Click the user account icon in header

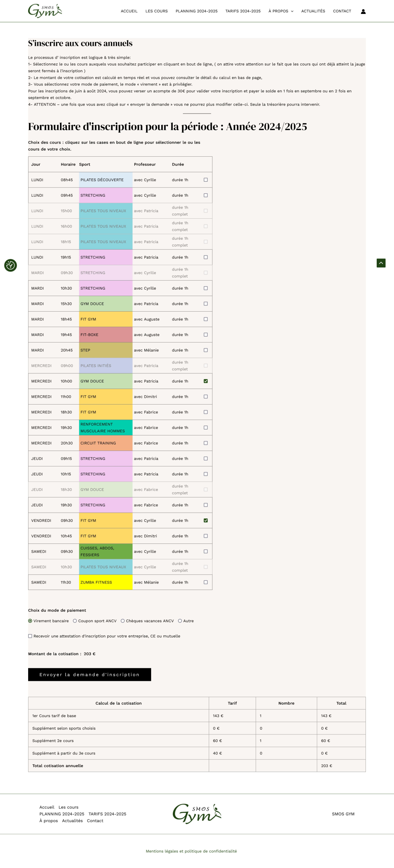pos(363,12)
